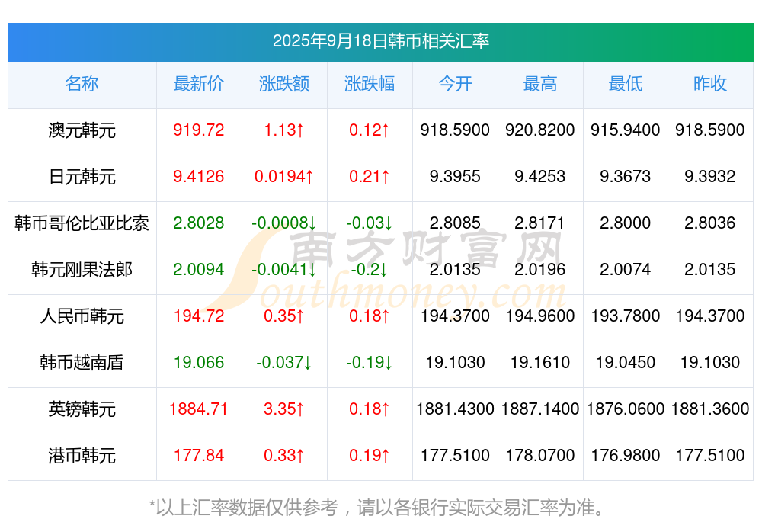The width and height of the screenshot is (762, 532).
Task: Click change percentage -0.03↓
Action: tap(370, 223)
